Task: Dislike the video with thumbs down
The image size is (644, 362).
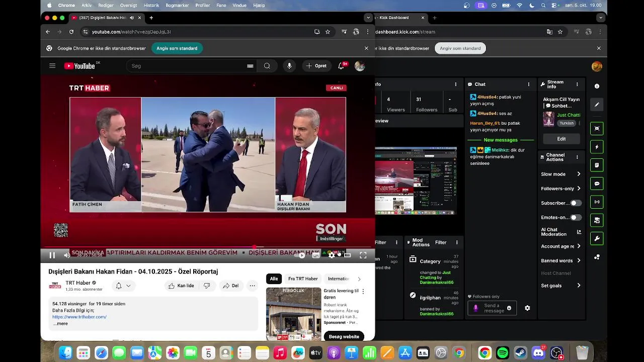Action: [207, 286]
